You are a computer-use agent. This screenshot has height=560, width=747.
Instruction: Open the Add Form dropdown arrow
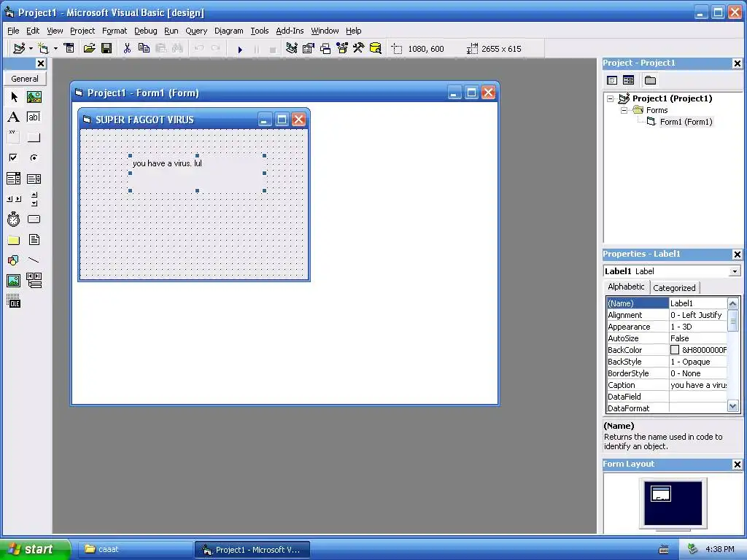tap(55, 48)
